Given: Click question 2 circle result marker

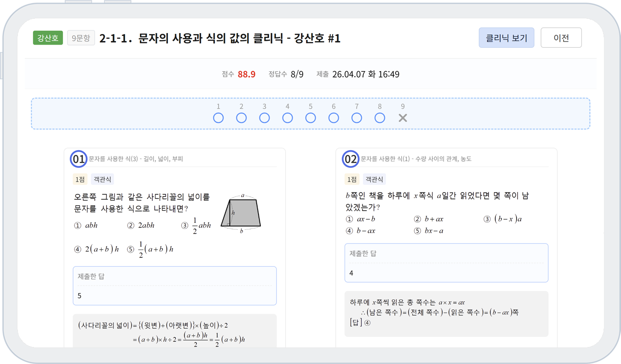Looking at the screenshot, I should [241, 118].
